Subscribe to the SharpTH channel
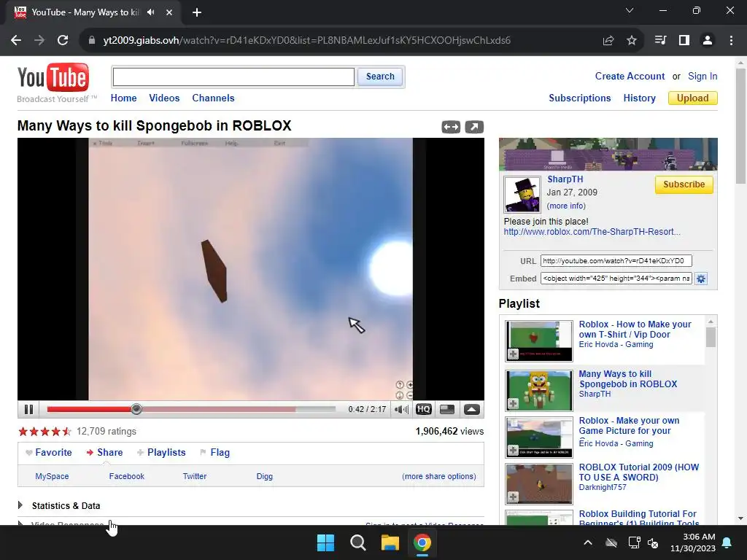 (684, 184)
